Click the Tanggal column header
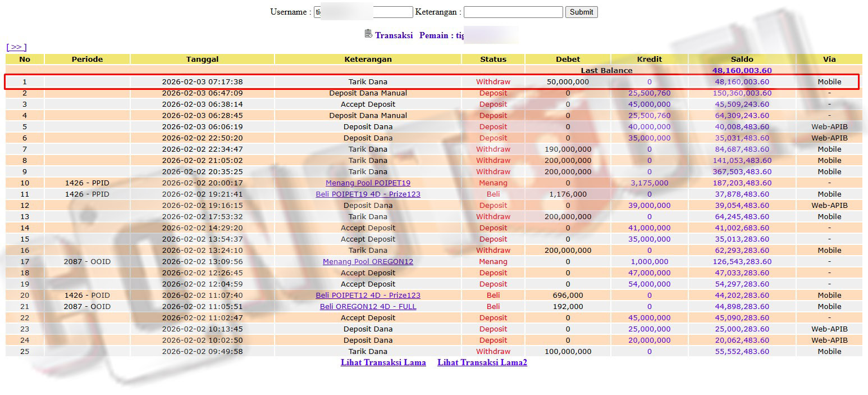This screenshot has height=395, width=868. (x=202, y=59)
